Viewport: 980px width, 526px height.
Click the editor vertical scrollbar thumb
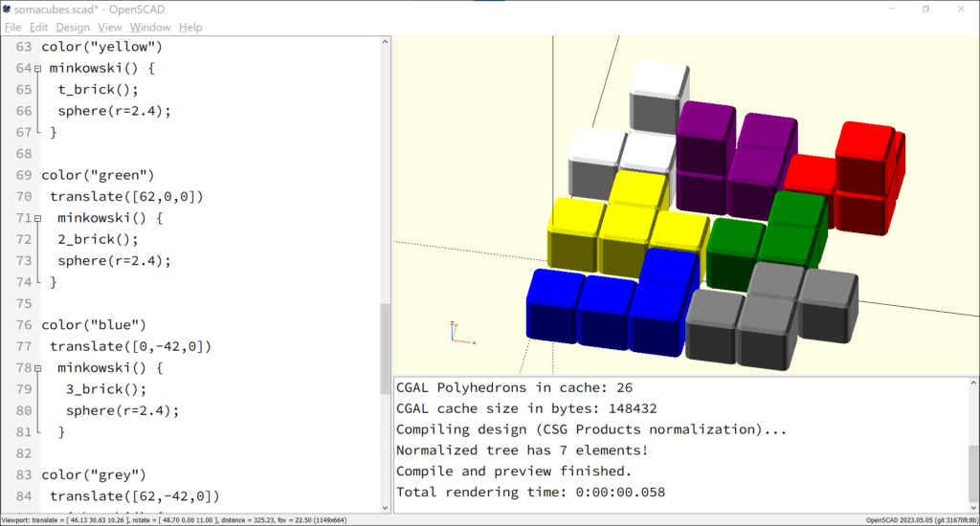385,349
